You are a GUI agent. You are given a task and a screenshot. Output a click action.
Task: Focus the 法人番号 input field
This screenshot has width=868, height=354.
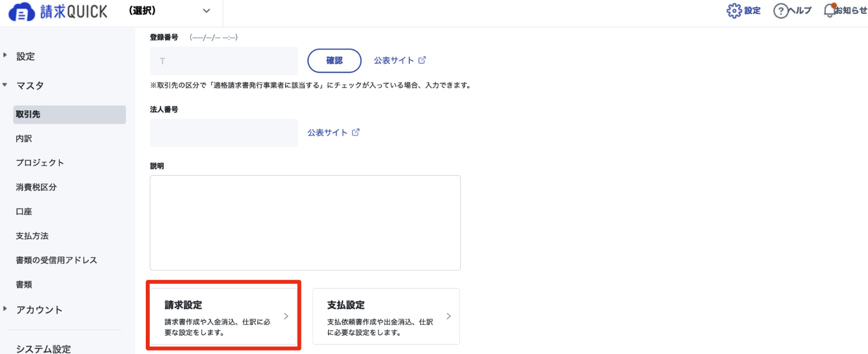[x=224, y=133]
